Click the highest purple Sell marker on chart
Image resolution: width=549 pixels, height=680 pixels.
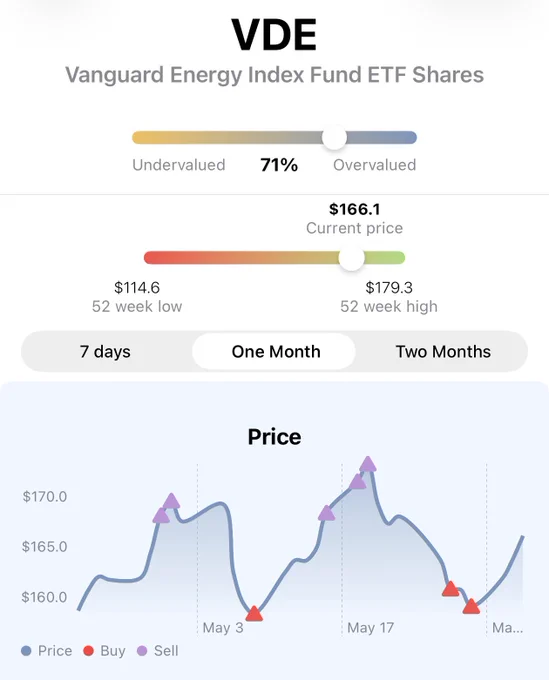(x=368, y=464)
